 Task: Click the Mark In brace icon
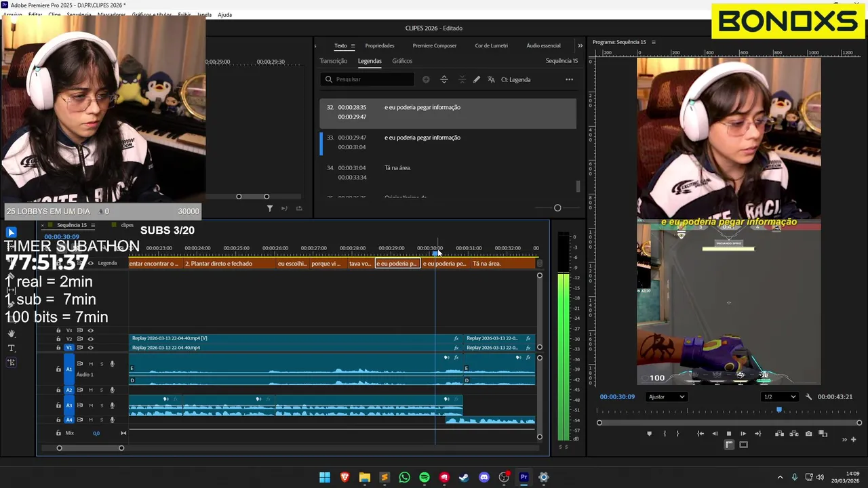[x=664, y=434]
